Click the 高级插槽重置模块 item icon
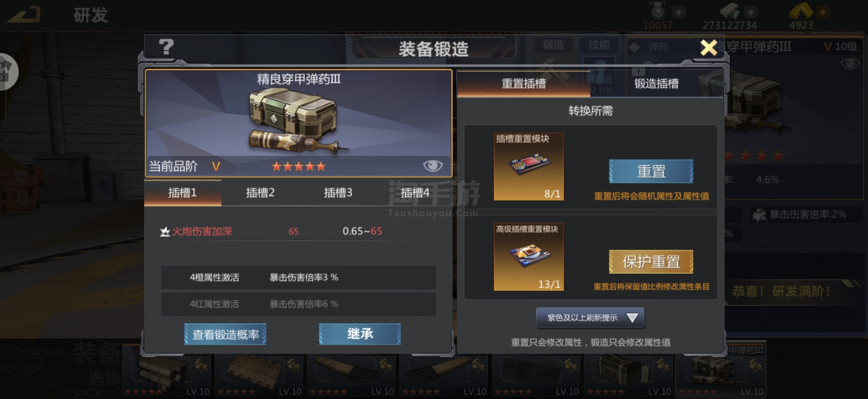 (529, 257)
